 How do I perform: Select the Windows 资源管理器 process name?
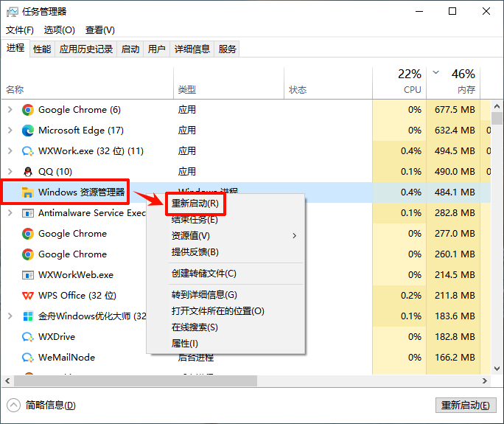coord(81,192)
